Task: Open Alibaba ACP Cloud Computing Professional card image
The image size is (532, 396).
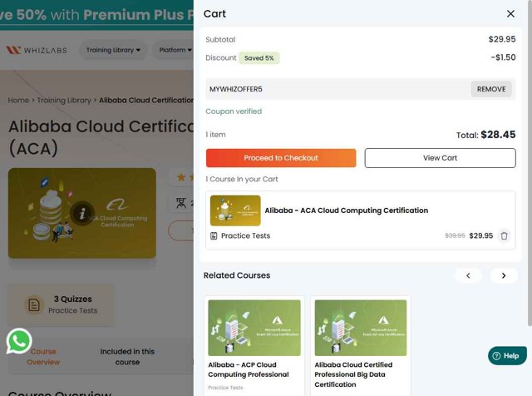Action: coord(254,328)
